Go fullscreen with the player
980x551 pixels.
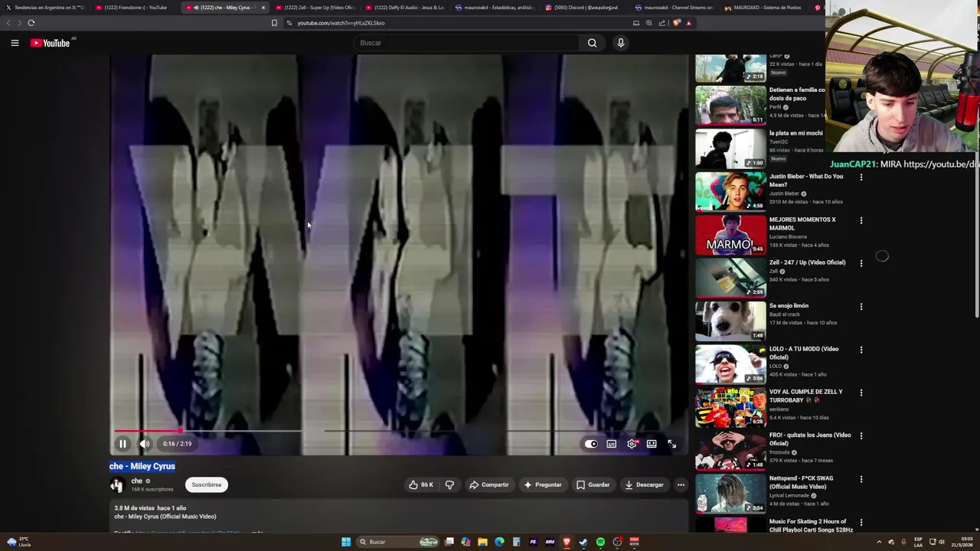click(x=671, y=444)
